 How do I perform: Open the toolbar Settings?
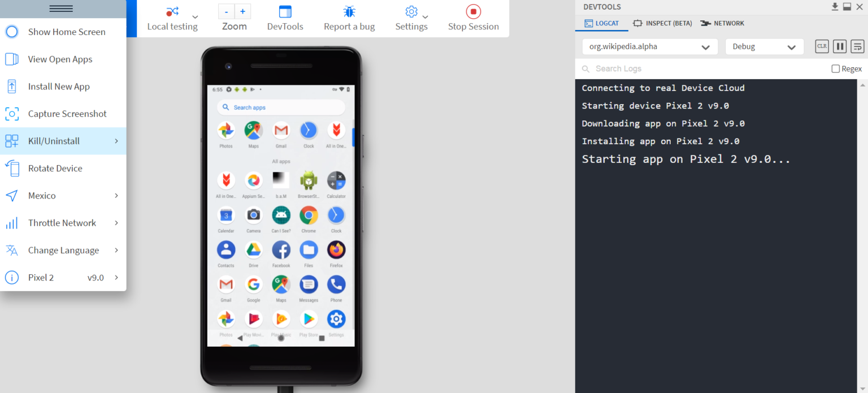click(411, 18)
